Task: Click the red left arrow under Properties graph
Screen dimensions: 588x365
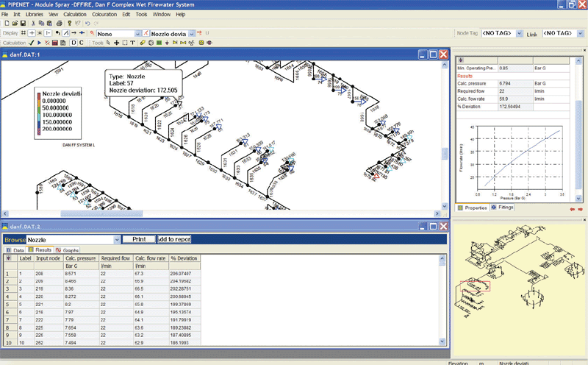Action: pyautogui.click(x=572, y=210)
